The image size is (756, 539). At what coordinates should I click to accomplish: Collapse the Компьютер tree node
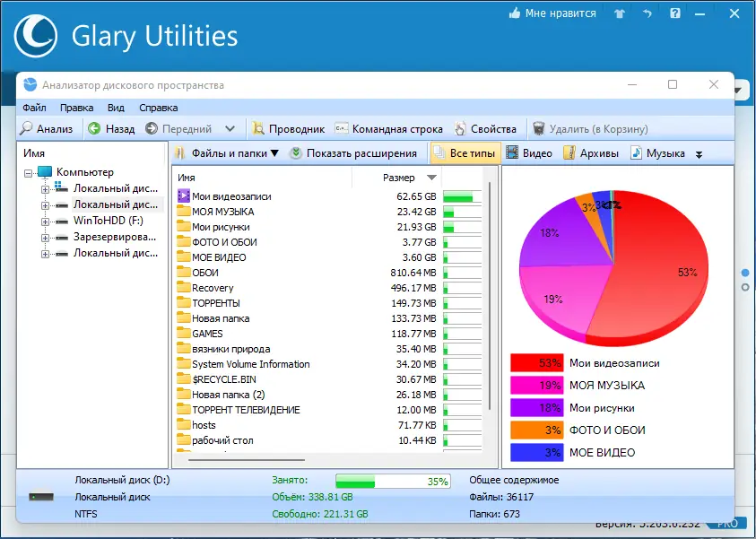[x=29, y=173]
